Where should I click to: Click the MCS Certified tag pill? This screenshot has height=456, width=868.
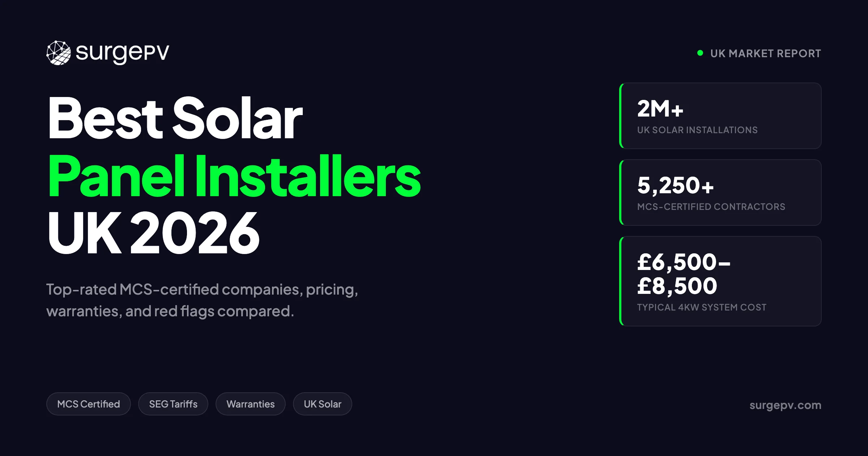pos(89,404)
